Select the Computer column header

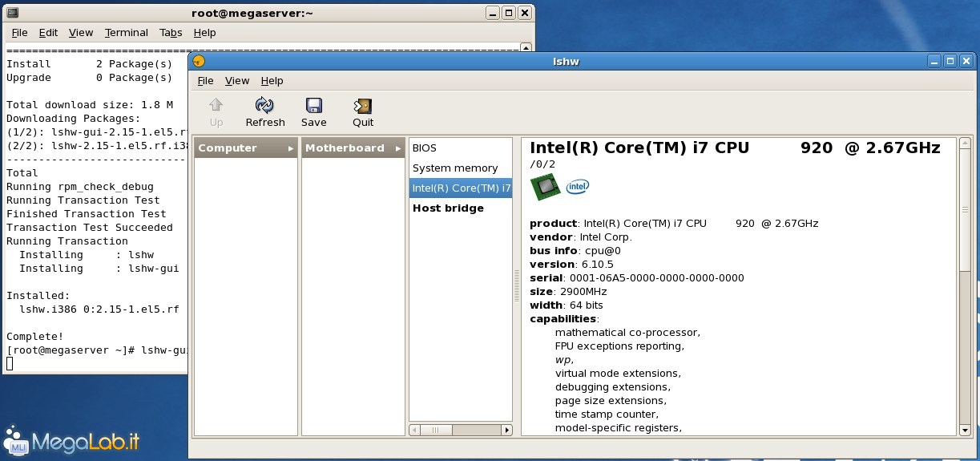[x=246, y=148]
